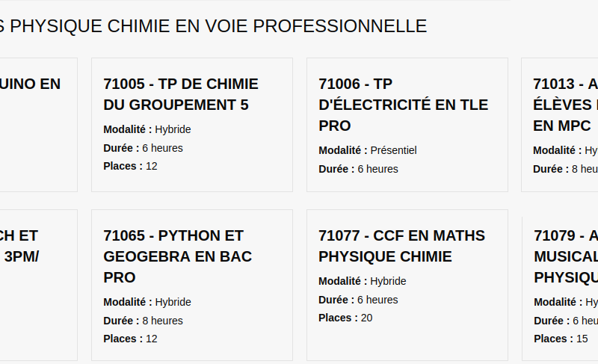The height and width of the screenshot is (364, 598).
Task: Open the 71077 CCF en Maths card
Action: click(x=407, y=285)
